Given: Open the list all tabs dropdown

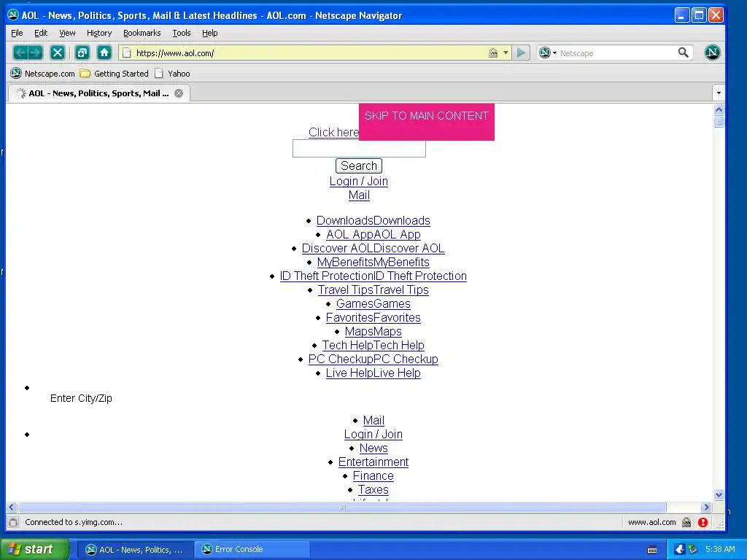Looking at the screenshot, I should click(719, 93).
